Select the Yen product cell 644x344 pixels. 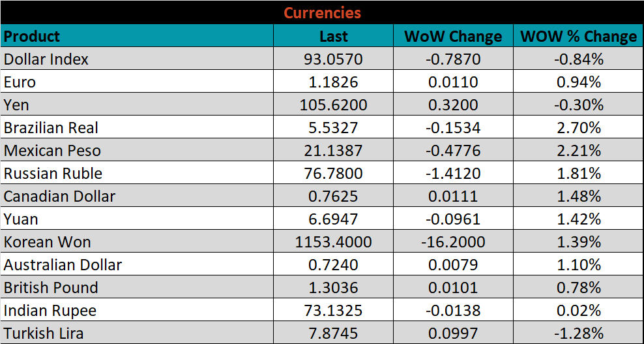pos(17,105)
